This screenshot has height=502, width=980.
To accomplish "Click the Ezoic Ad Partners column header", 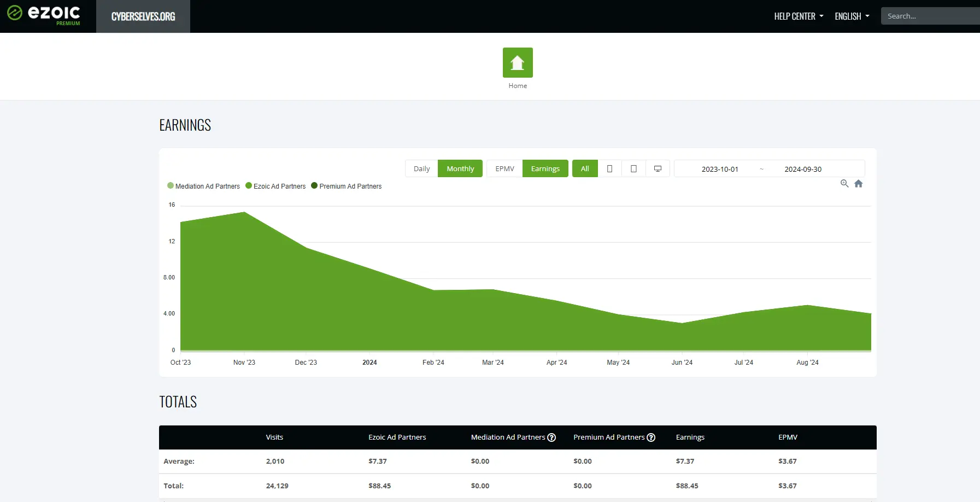I will click(x=397, y=437).
